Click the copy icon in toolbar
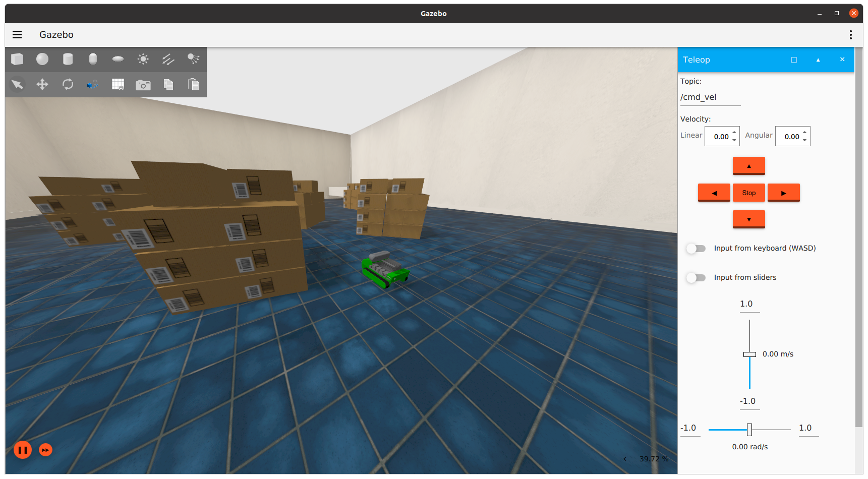The height and width of the screenshot is (479, 868). [168, 84]
